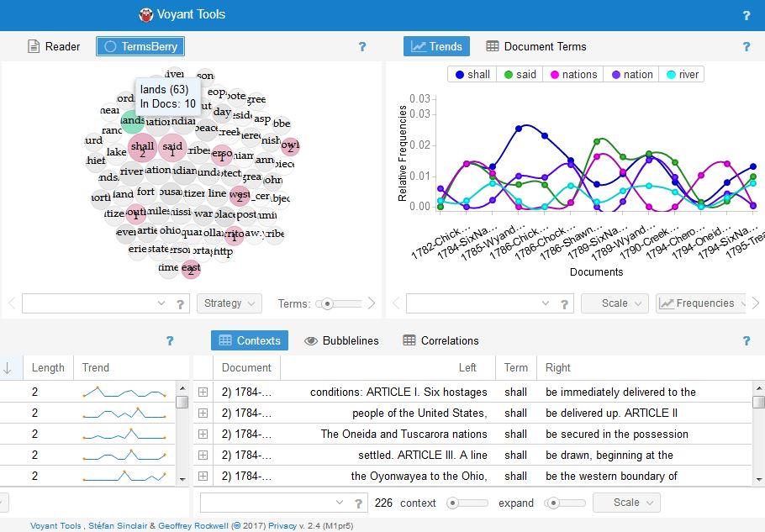Click the Contexts panel help question mark
This screenshot has height=532, width=765.
[x=746, y=341]
